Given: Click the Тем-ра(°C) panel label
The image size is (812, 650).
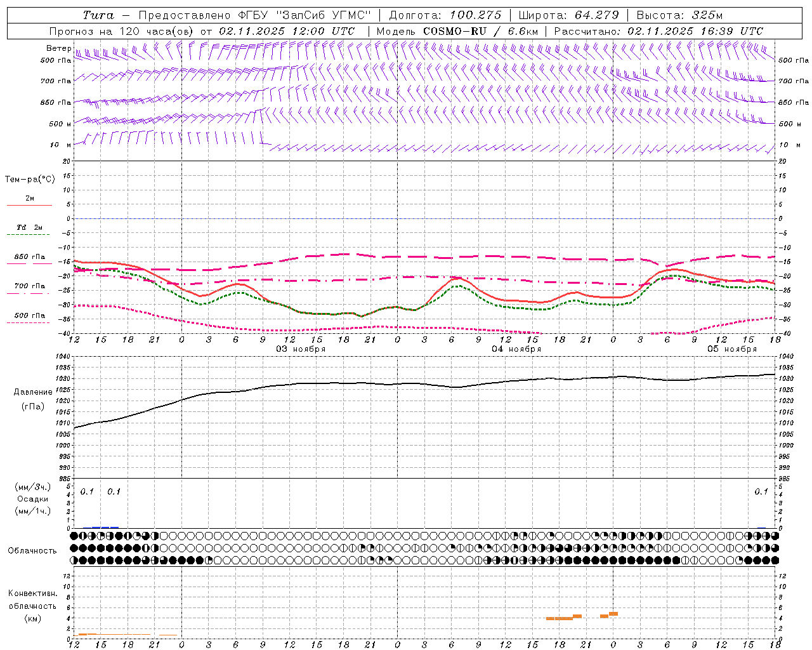Looking at the screenshot, I should pos(30,180).
